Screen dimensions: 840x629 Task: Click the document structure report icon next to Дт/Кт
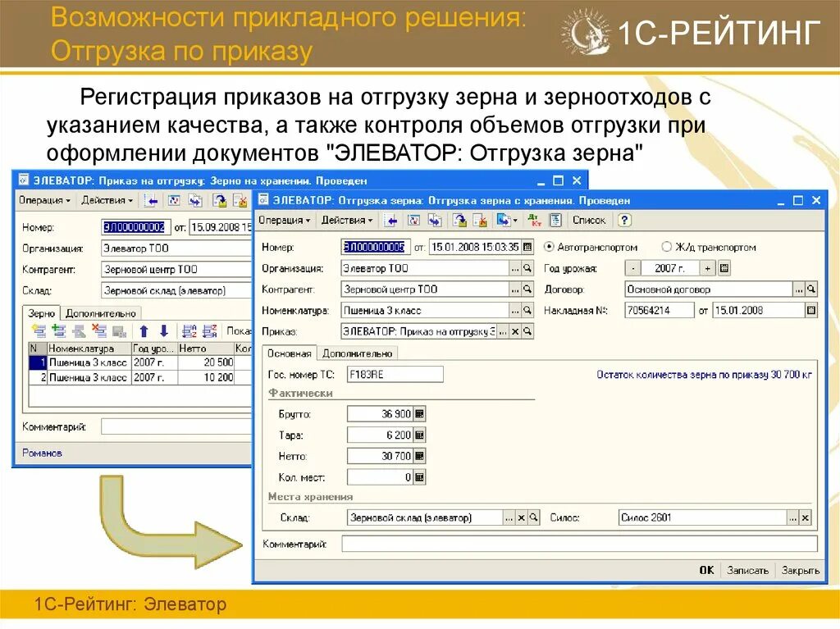(555, 221)
